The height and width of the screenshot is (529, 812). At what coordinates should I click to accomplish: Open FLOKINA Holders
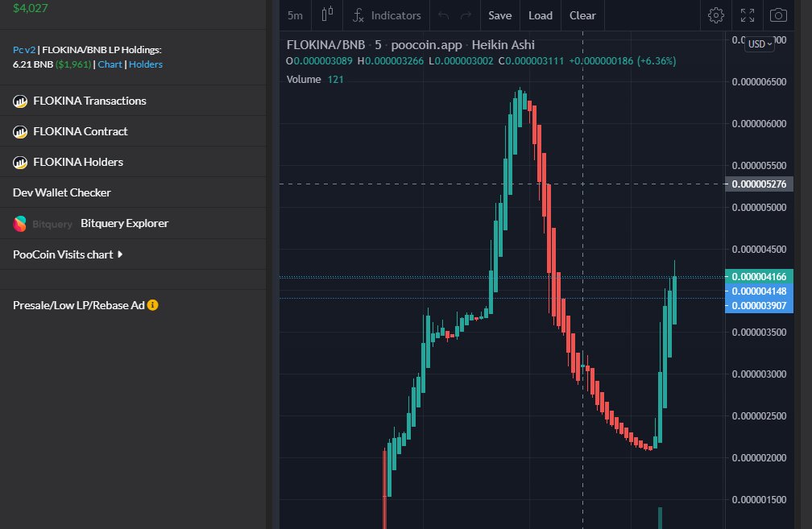(x=78, y=162)
